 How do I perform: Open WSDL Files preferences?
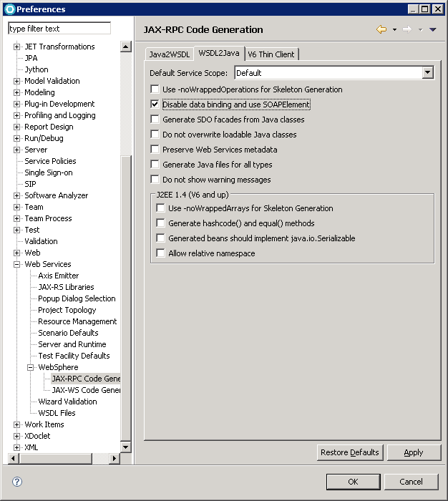tap(57, 413)
